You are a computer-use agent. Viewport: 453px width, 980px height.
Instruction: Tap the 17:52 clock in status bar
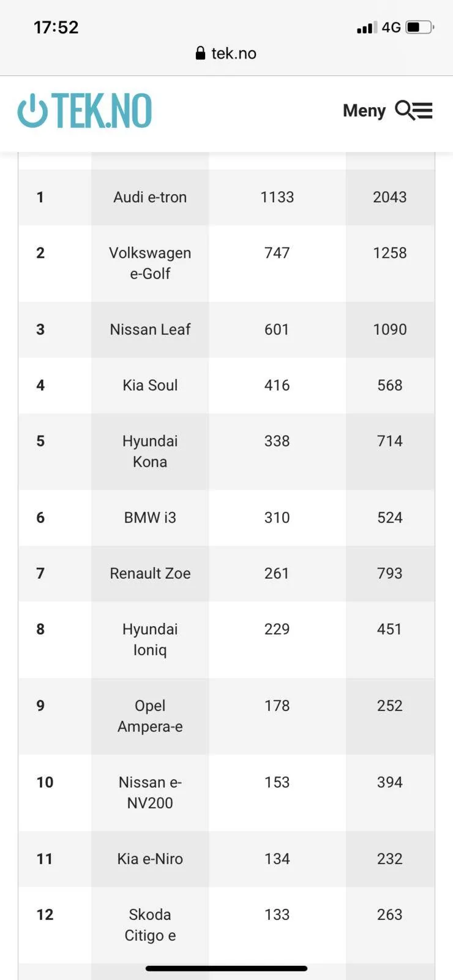(x=56, y=27)
